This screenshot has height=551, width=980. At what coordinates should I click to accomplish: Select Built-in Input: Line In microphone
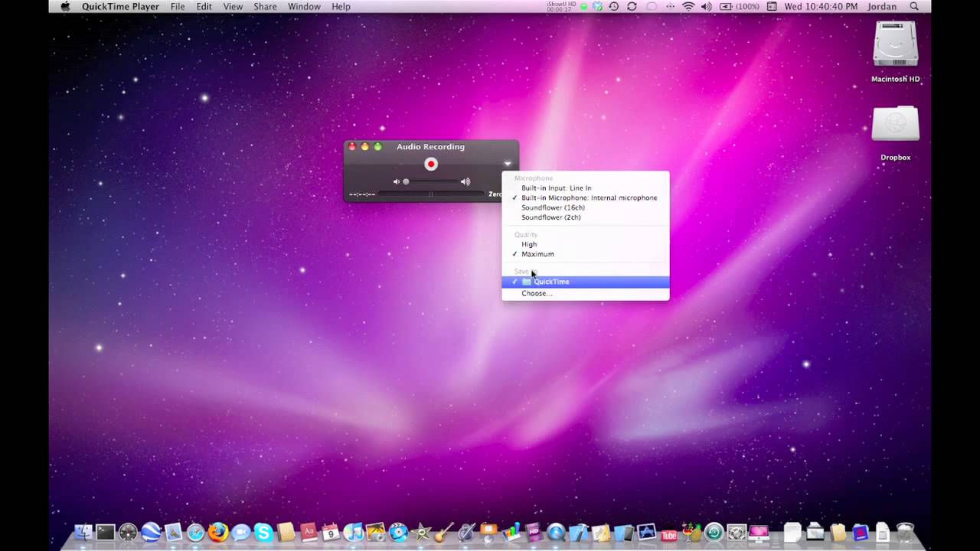pyautogui.click(x=556, y=188)
